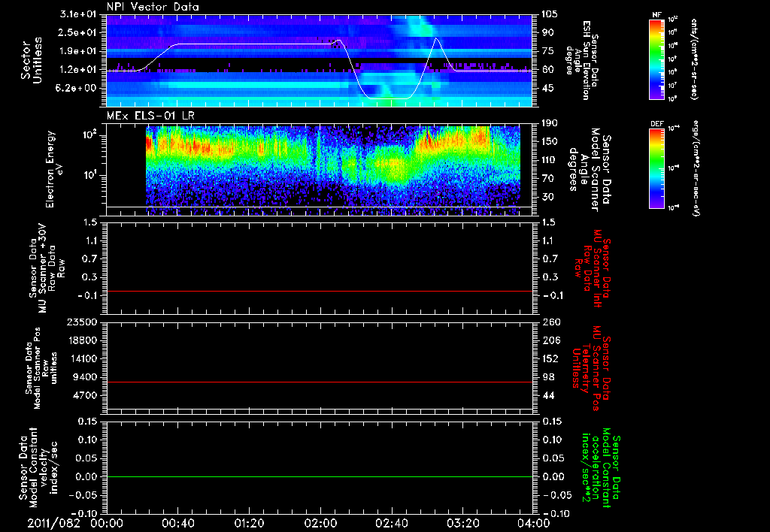Viewport: 770px width, 532px height.
Task: Click the '4700' scanner position tick value
Action: [x=86, y=395]
